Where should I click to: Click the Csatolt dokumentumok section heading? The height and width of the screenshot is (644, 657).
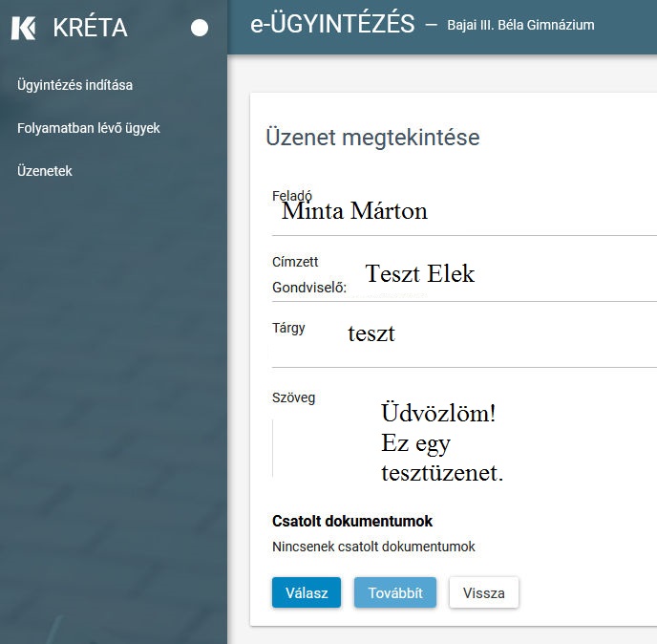352,521
